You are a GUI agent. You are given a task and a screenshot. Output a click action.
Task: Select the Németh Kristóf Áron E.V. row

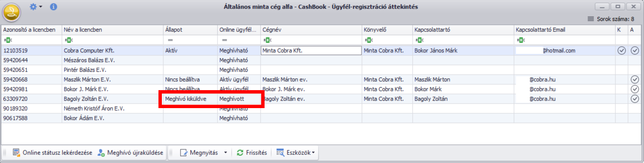321,108
